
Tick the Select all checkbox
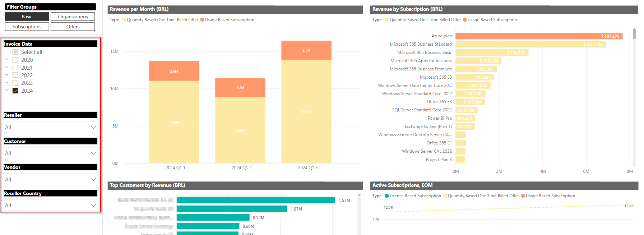pos(15,52)
